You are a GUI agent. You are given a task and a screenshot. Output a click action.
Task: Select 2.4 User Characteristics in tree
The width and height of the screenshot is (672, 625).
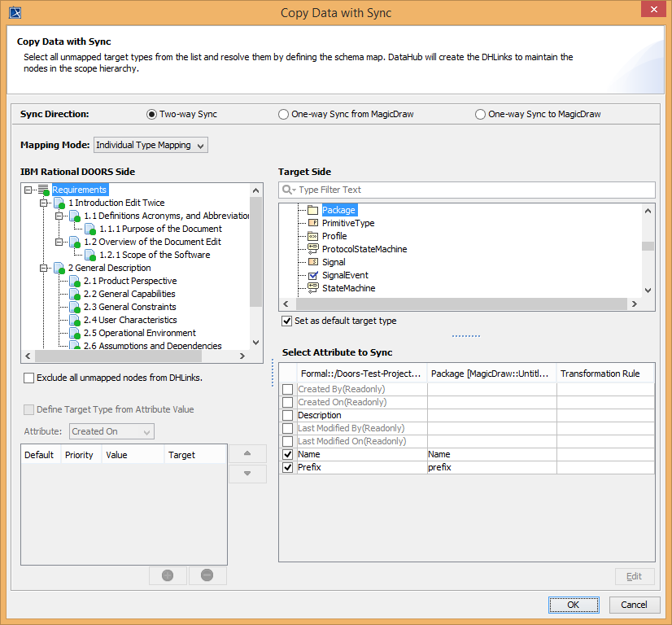coord(130,320)
